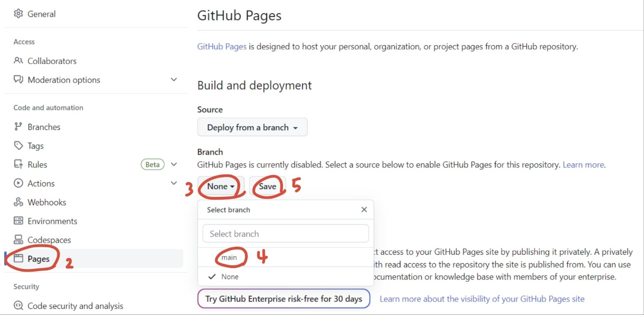Expand the Actions section chevron
This screenshot has width=644, height=315.
[x=174, y=183]
